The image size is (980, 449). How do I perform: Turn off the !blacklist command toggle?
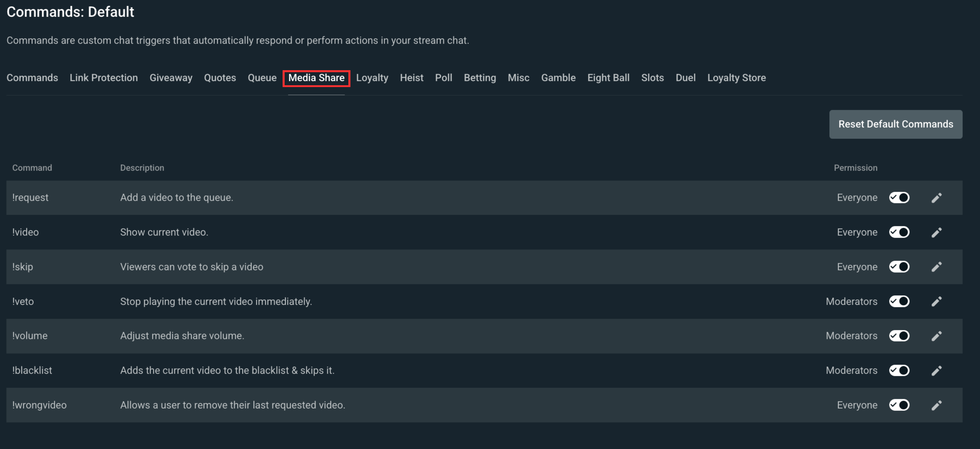pos(899,371)
